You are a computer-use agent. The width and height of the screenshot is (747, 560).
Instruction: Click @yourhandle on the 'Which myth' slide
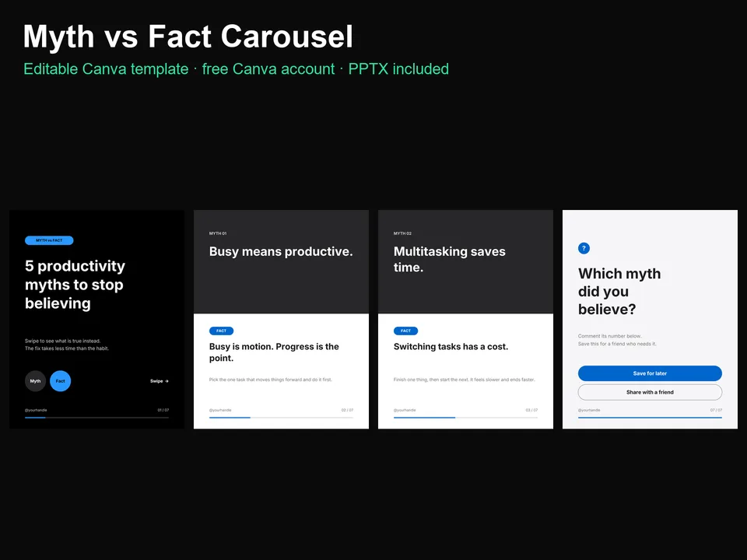pyautogui.click(x=589, y=410)
